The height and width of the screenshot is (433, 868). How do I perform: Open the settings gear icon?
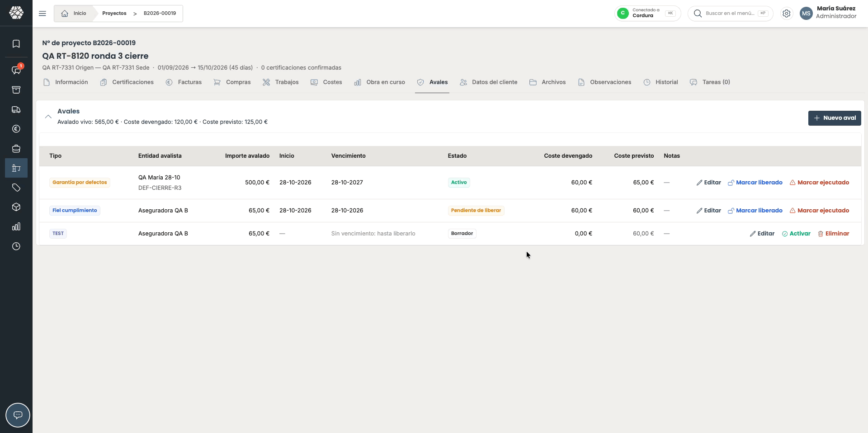click(787, 14)
